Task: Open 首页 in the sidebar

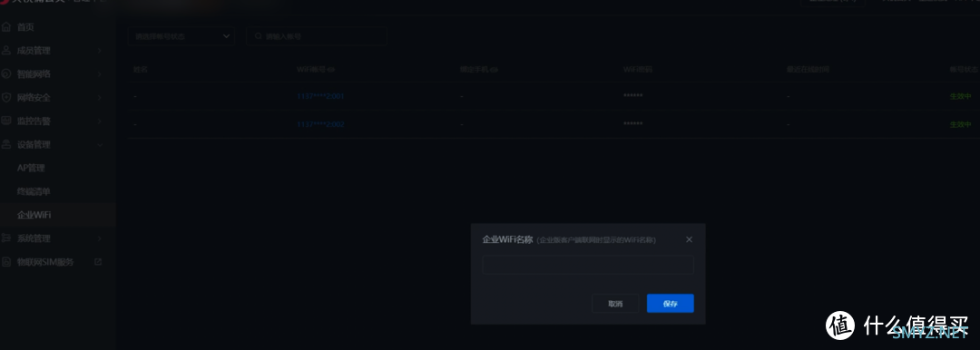Action: (25, 27)
